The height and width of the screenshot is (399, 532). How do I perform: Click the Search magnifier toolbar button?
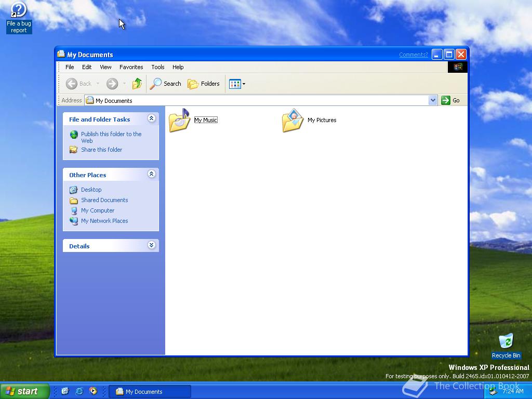pos(166,84)
